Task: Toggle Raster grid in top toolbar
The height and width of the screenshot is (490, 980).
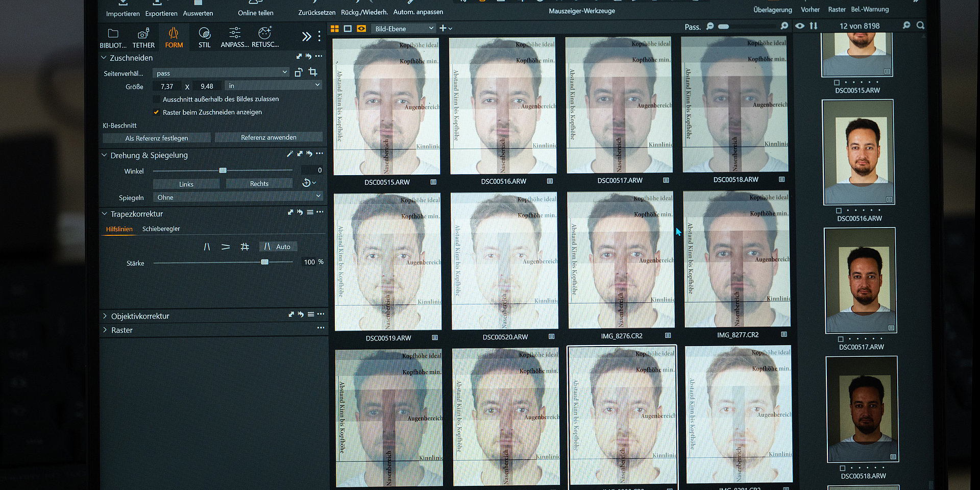Action: [x=837, y=10]
